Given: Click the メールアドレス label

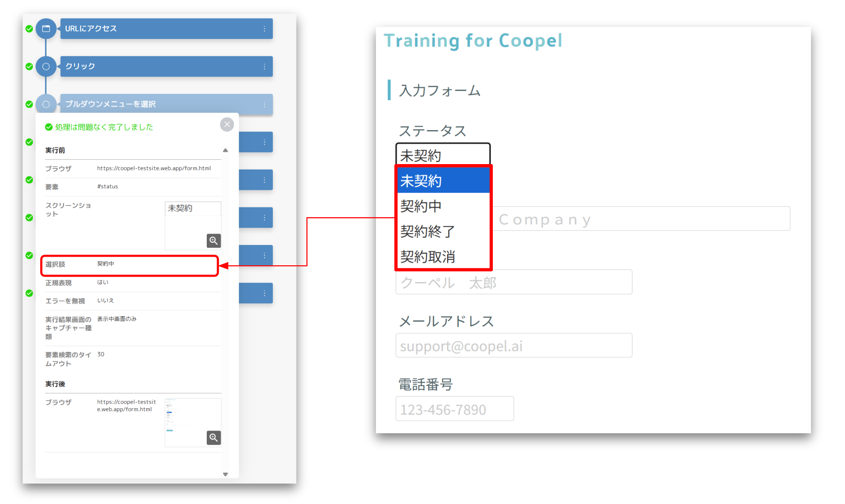Looking at the screenshot, I should point(446,321).
